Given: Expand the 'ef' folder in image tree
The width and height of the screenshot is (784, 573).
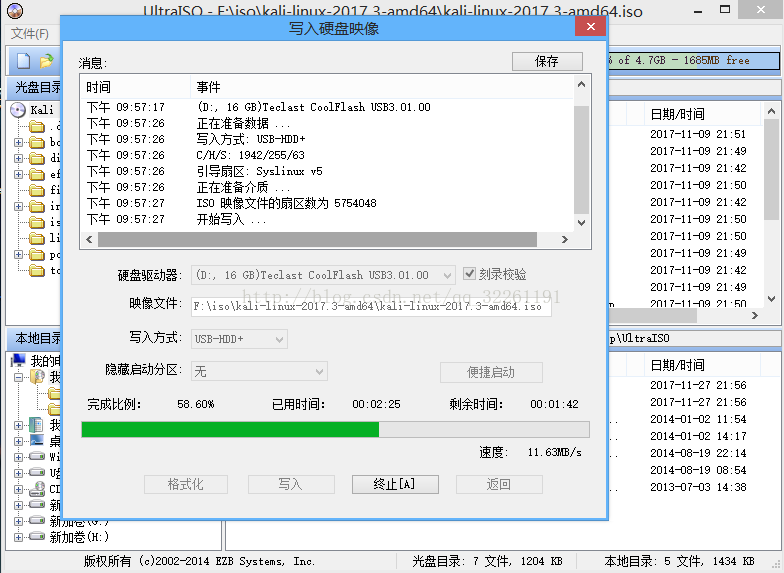Looking at the screenshot, I should [x=18, y=174].
